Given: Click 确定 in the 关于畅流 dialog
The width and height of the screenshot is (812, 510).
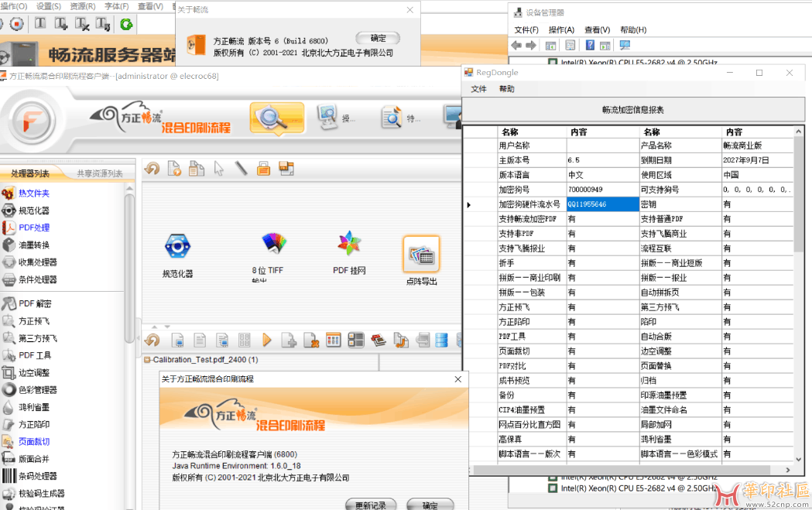Looking at the screenshot, I should [x=378, y=39].
